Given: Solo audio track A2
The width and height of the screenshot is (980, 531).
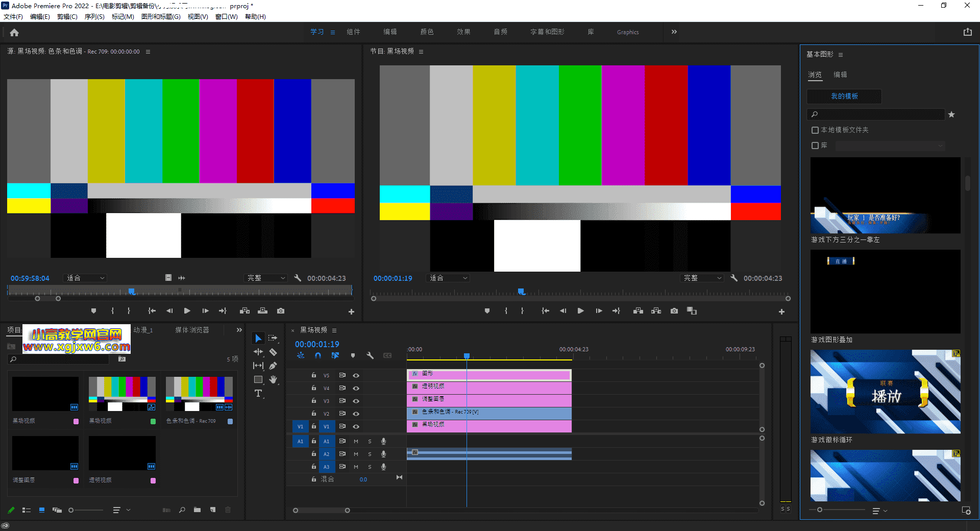Looking at the screenshot, I should tap(370, 454).
